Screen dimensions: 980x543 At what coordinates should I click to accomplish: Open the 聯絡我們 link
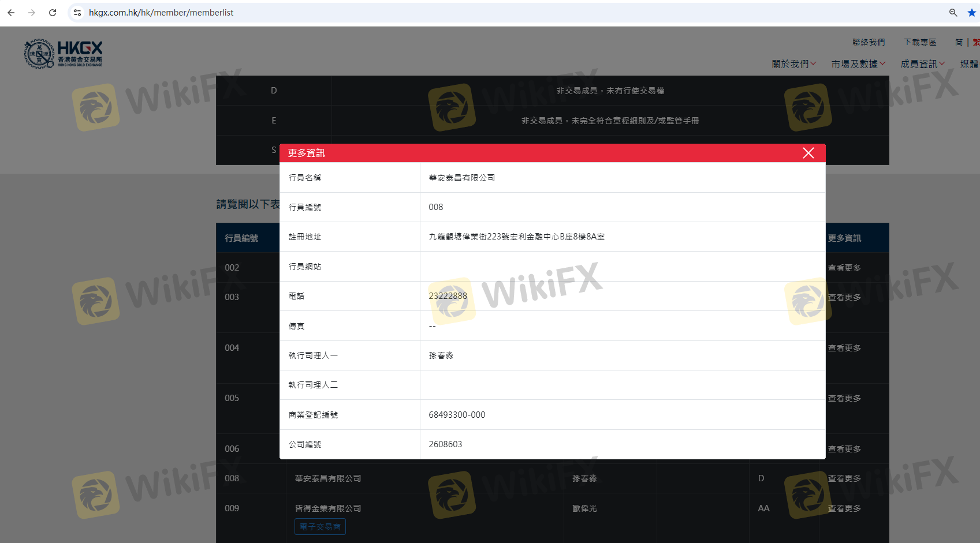coord(869,42)
